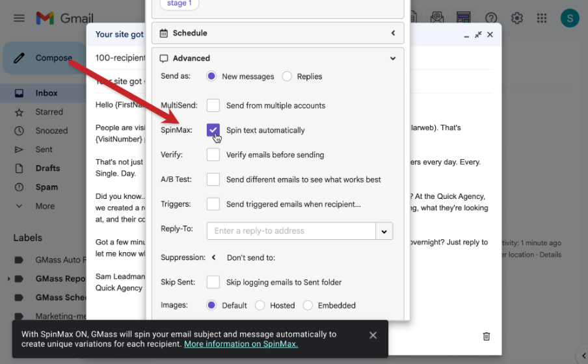Open the Gmail main menu hamburger icon
The image size is (588, 364).
pos(19,18)
